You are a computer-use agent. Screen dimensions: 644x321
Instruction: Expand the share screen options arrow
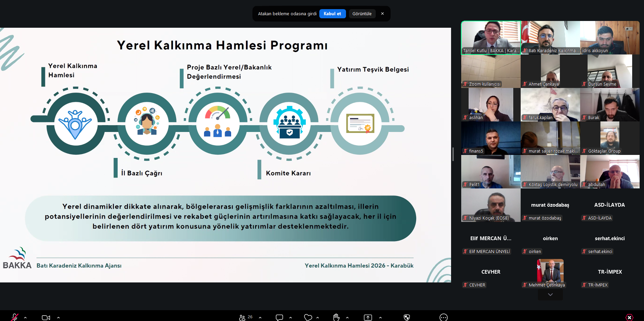(x=380, y=318)
